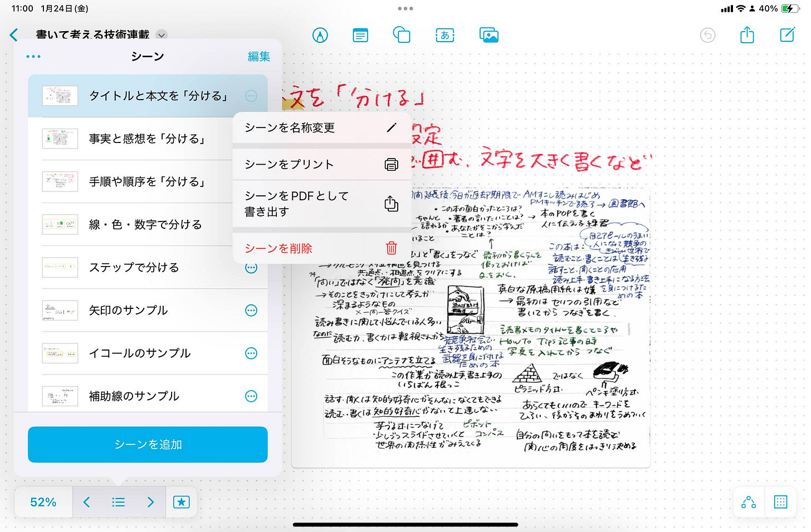
Task: Tap the handwritten notes image on canvas
Action: (471, 328)
